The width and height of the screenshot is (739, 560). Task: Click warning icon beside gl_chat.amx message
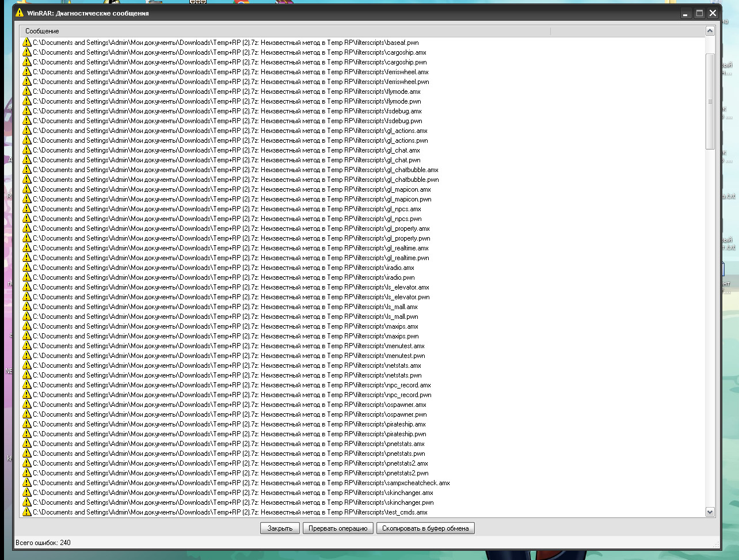(x=27, y=150)
